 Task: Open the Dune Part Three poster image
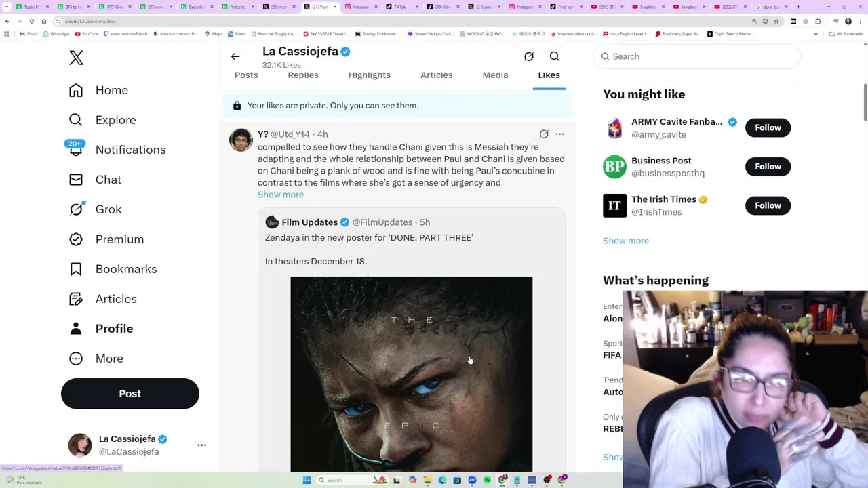[412, 373]
